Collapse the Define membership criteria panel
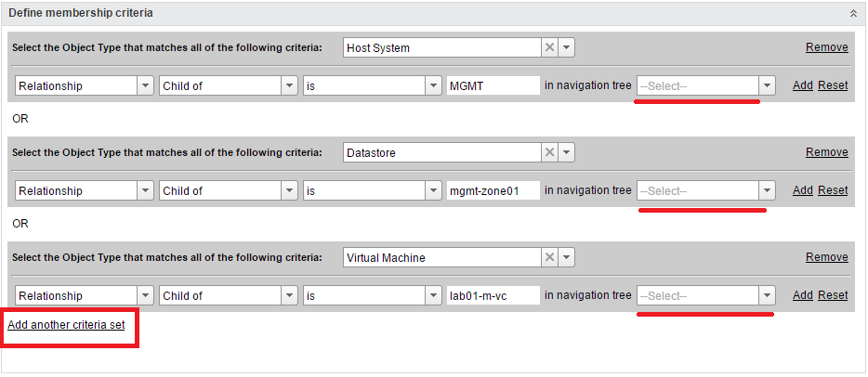Screen dimensions: 868x377 pos(853,13)
